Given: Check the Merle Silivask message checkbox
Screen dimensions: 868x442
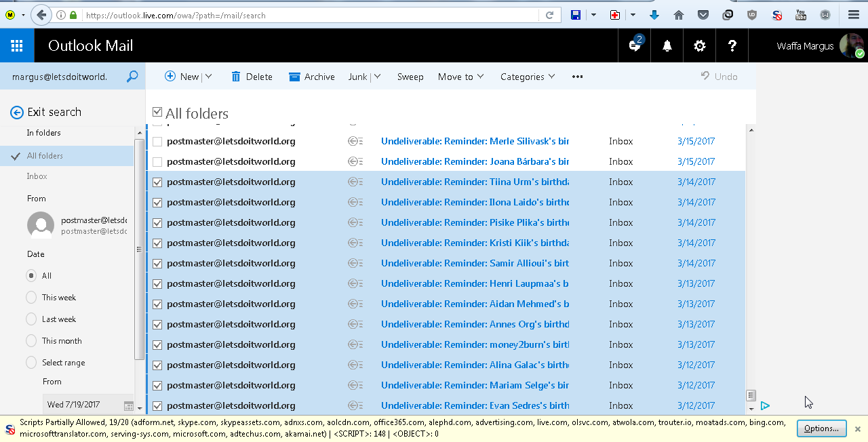Looking at the screenshot, I should point(157,142).
